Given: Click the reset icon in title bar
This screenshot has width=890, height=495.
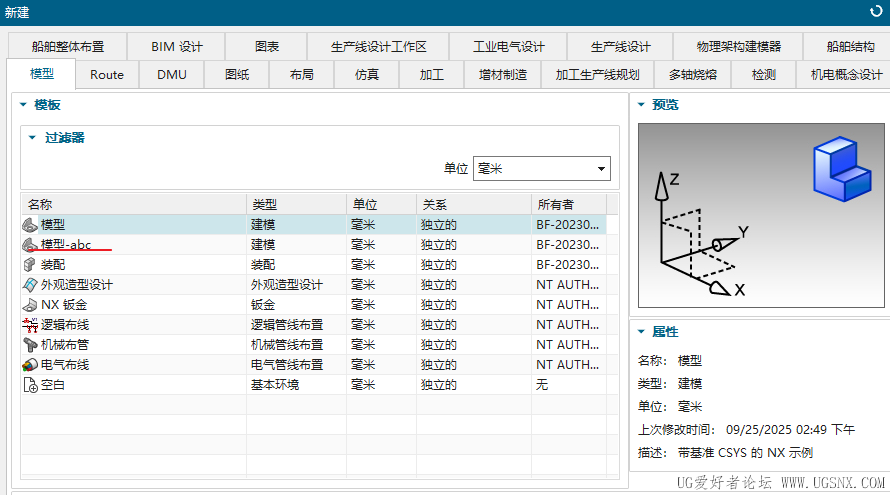Looking at the screenshot, I should pyautogui.click(x=876, y=11).
